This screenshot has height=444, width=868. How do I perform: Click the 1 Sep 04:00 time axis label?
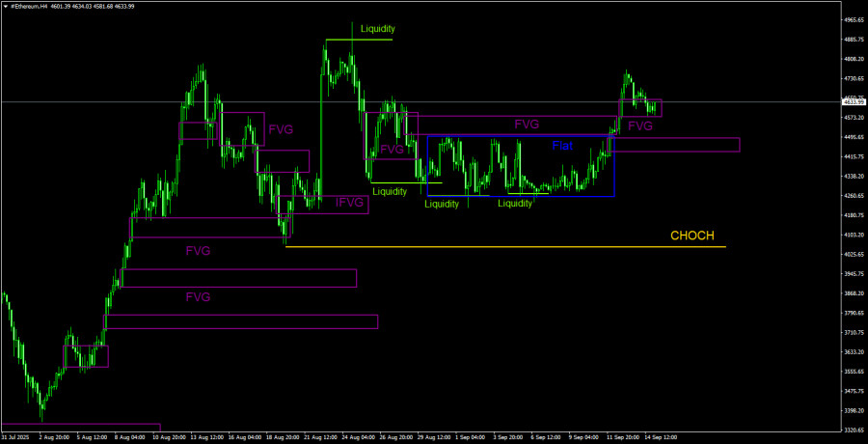470,436
